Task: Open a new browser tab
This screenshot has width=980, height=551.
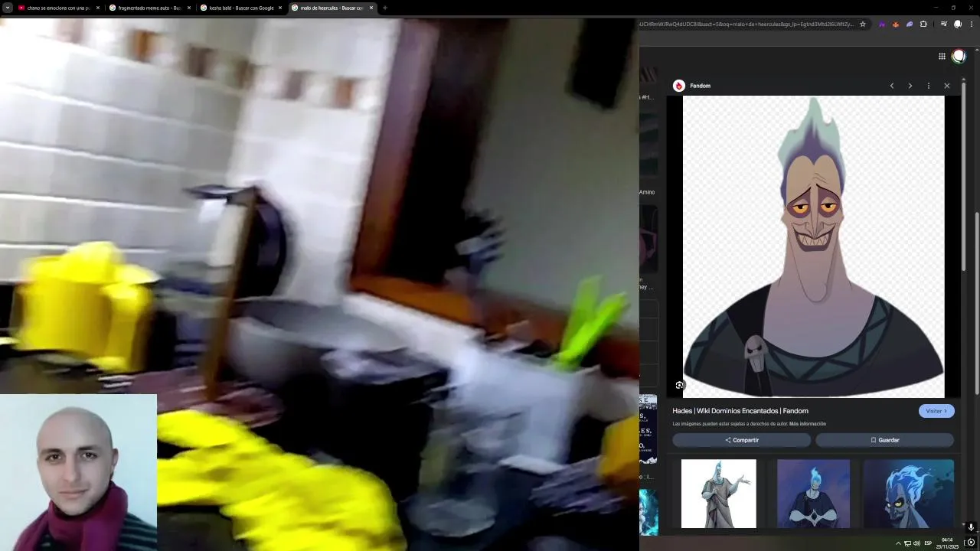Action: [x=384, y=8]
